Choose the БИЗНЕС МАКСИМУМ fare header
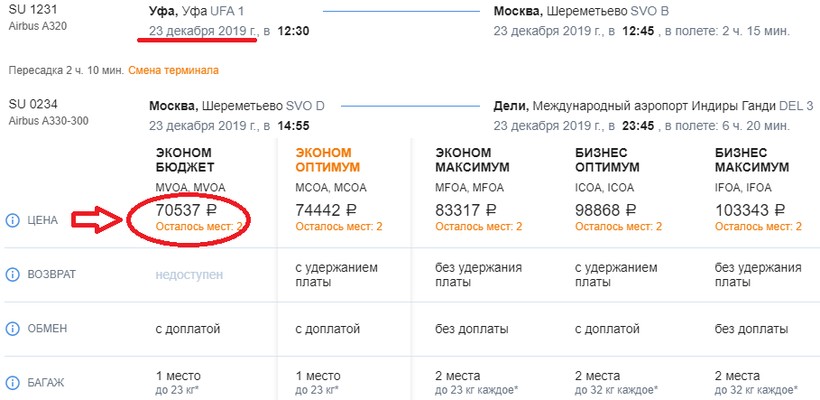Image resolution: width=820 pixels, height=400 pixels. coord(750,158)
